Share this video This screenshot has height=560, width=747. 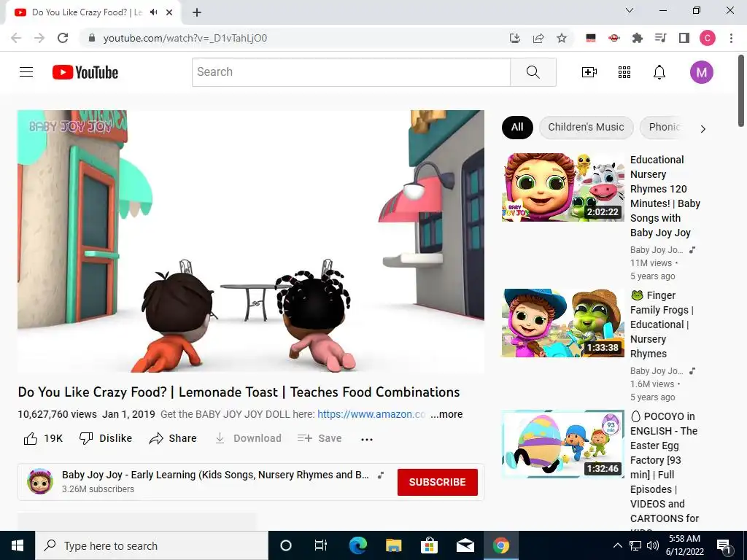pyautogui.click(x=172, y=438)
